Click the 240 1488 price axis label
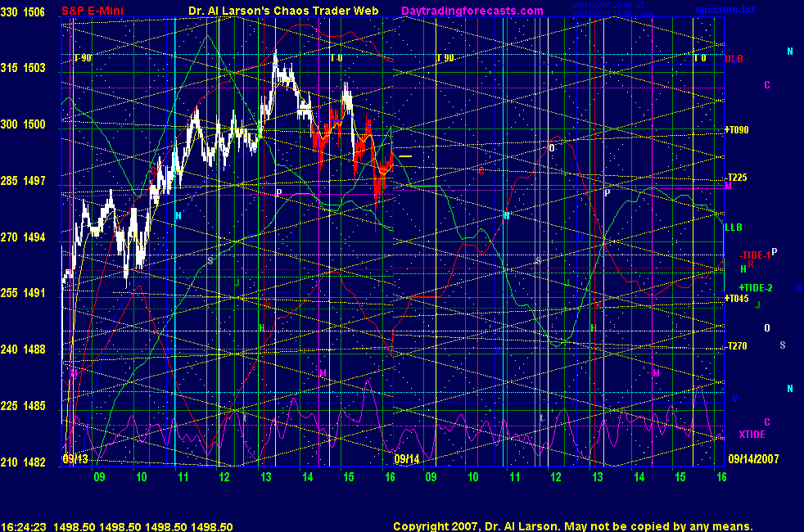The height and width of the screenshot is (532, 804). 23,349
